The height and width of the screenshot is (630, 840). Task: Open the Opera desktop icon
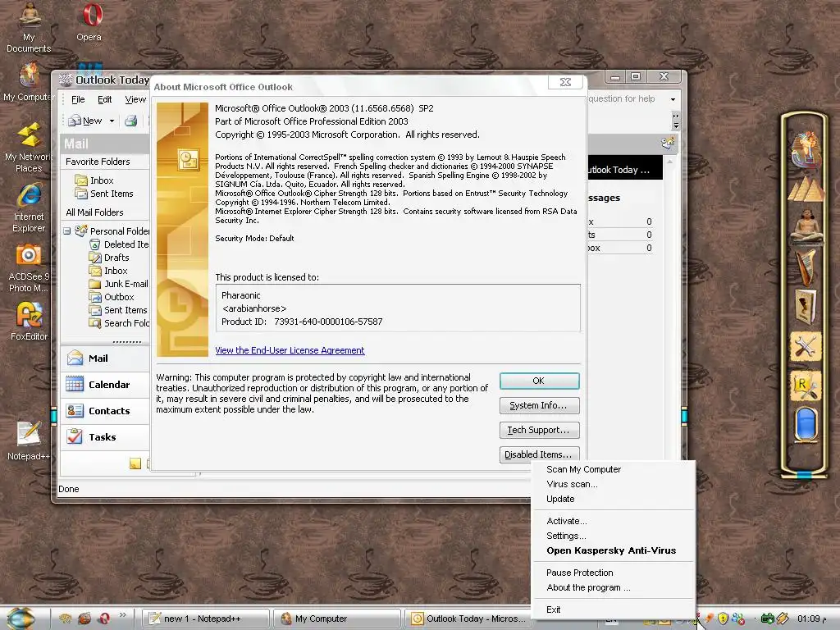coord(89,22)
